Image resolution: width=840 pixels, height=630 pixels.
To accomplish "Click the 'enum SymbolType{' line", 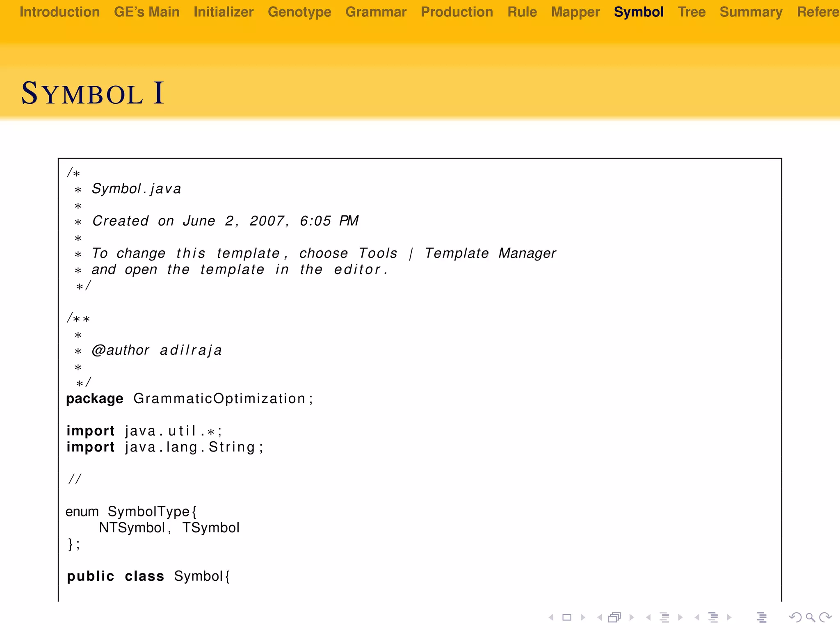I will (x=131, y=511).
